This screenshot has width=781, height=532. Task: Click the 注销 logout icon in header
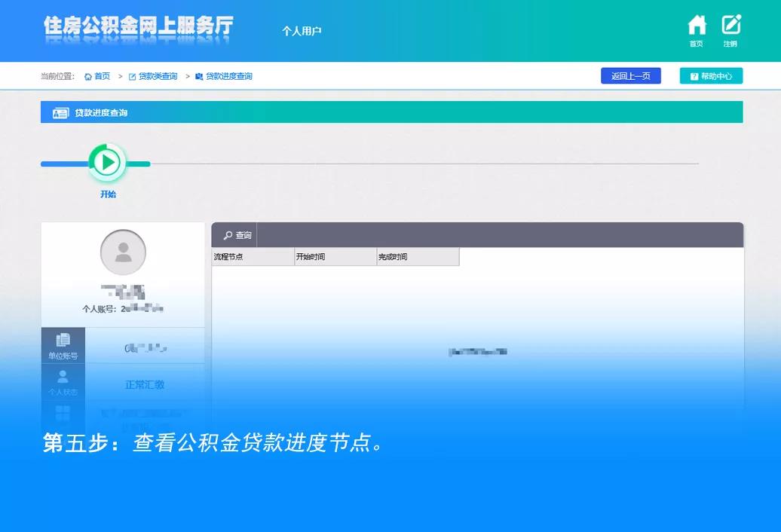point(731,25)
